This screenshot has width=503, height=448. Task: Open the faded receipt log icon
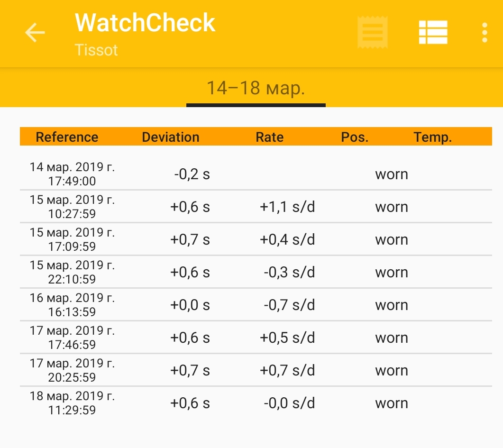[373, 33]
